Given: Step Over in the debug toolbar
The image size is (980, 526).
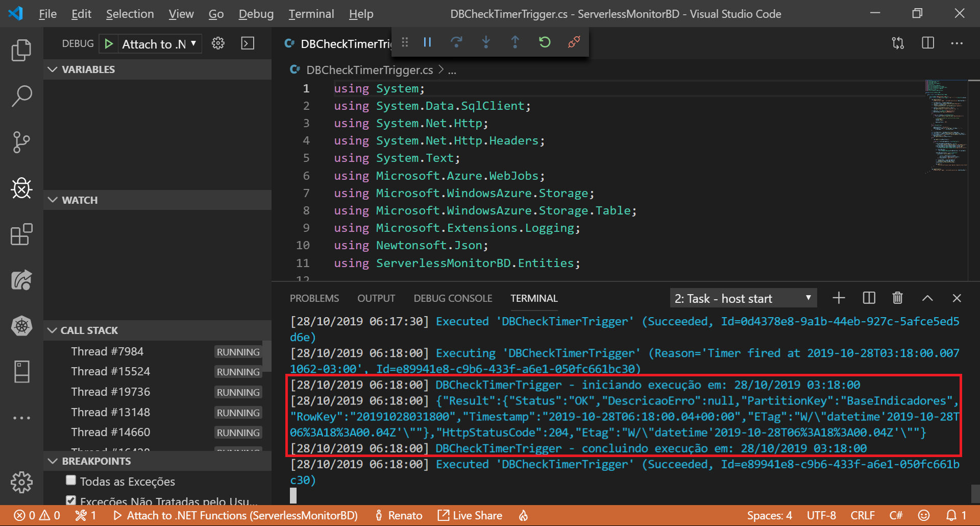Looking at the screenshot, I should [456, 42].
